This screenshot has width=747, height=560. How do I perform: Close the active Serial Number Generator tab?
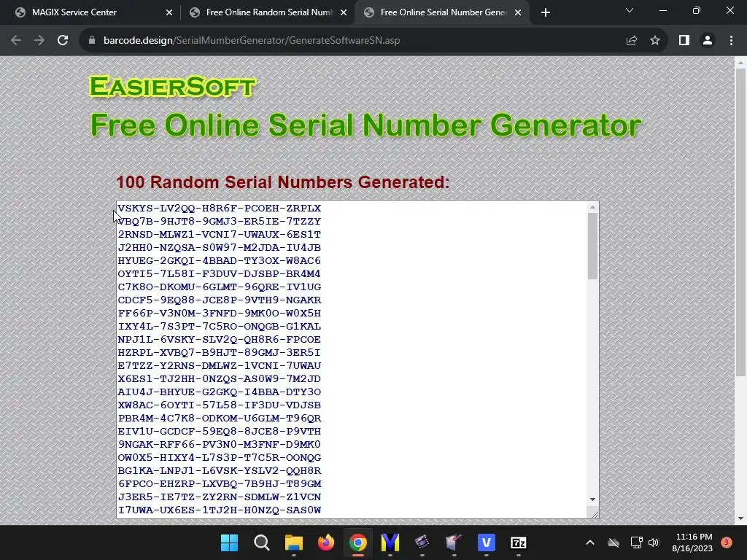(x=519, y=13)
